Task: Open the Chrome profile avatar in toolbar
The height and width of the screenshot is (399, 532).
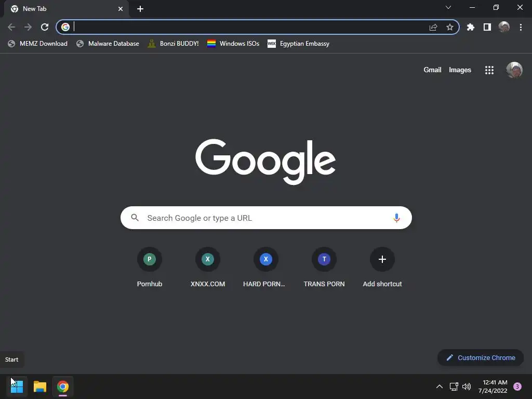Action: pos(504,27)
